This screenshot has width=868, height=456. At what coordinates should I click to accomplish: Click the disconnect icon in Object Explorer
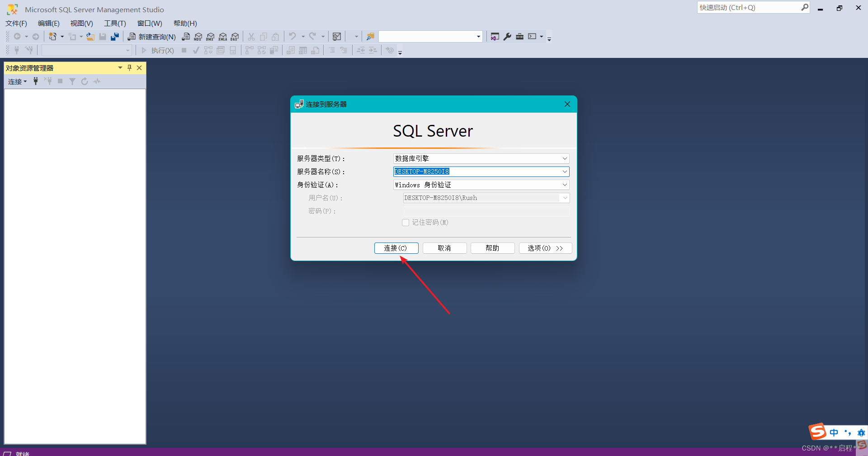[48, 81]
